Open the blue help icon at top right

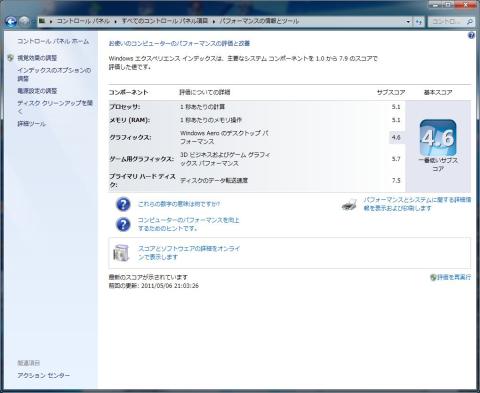[x=471, y=35]
